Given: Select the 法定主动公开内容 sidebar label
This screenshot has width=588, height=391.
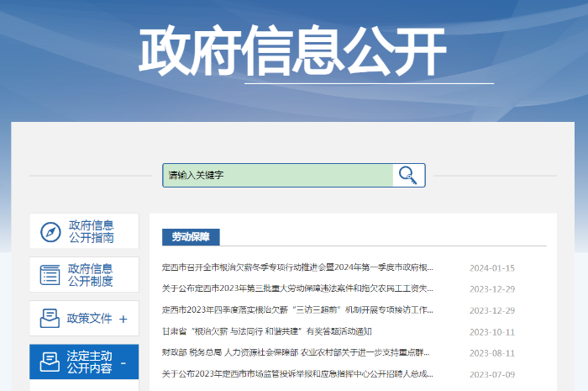Looking at the screenshot, I should [89, 362].
